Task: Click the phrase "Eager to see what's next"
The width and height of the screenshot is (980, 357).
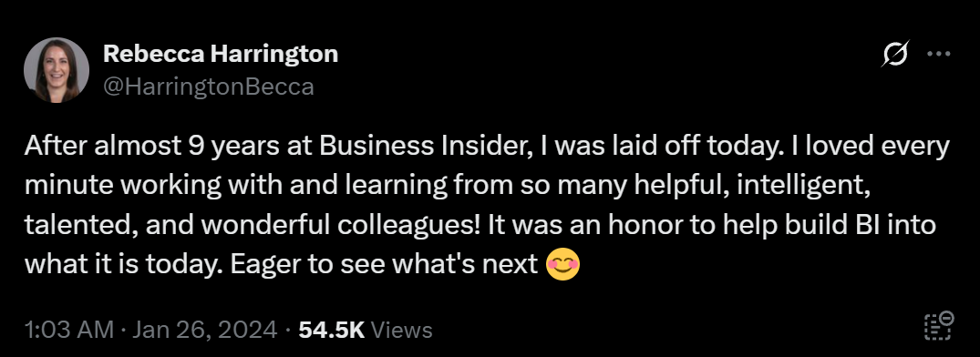Action: pos(384,265)
